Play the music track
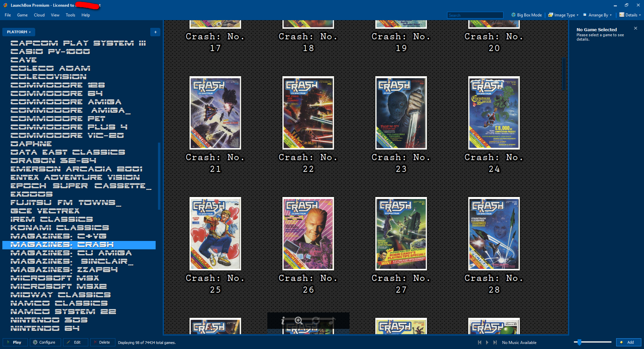644x349 pixels. [x=487, y=342]
